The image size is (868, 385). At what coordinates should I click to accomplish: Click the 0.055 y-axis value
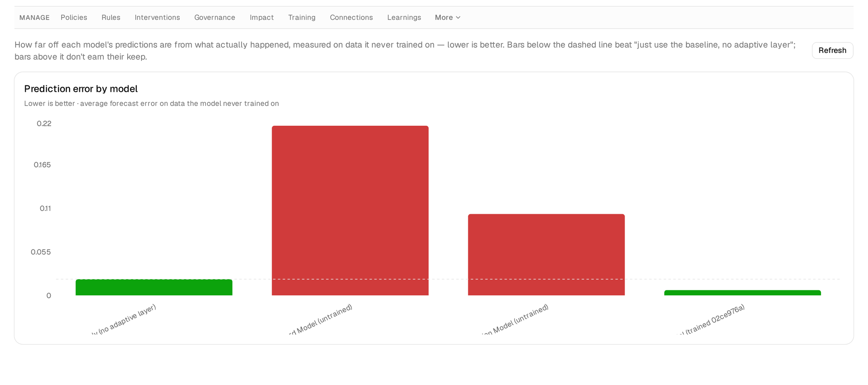[41, 252]
